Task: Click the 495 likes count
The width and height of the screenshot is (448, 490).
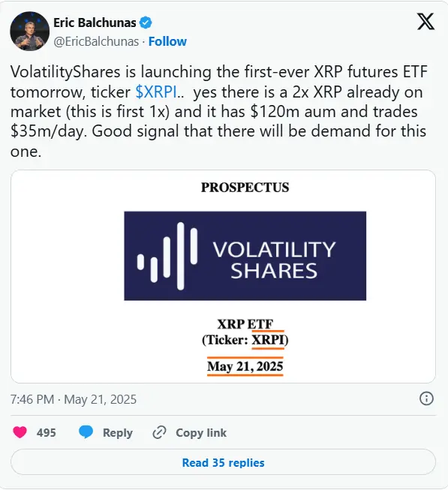Action: 47,433
